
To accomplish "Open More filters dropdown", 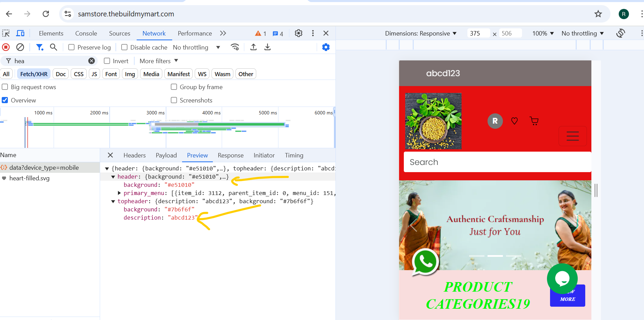I will click(x=159, y=61).
